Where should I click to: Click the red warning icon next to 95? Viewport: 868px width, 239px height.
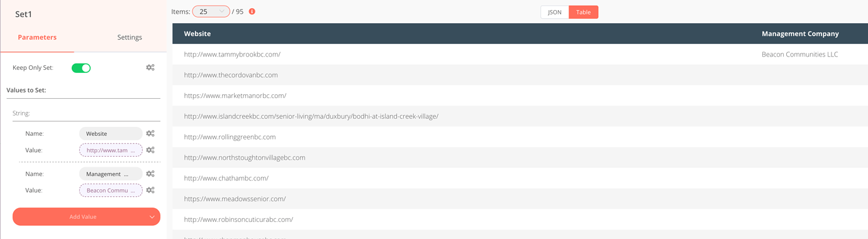click(x=252, y=11)
